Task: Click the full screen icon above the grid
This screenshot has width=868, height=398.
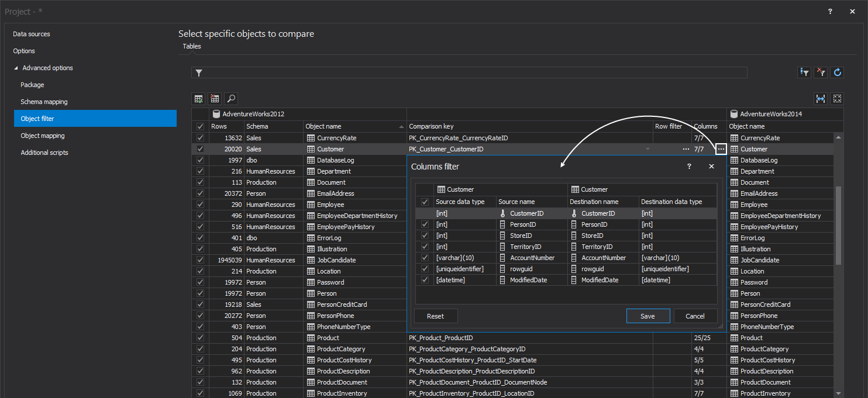Action: (837, 99)
